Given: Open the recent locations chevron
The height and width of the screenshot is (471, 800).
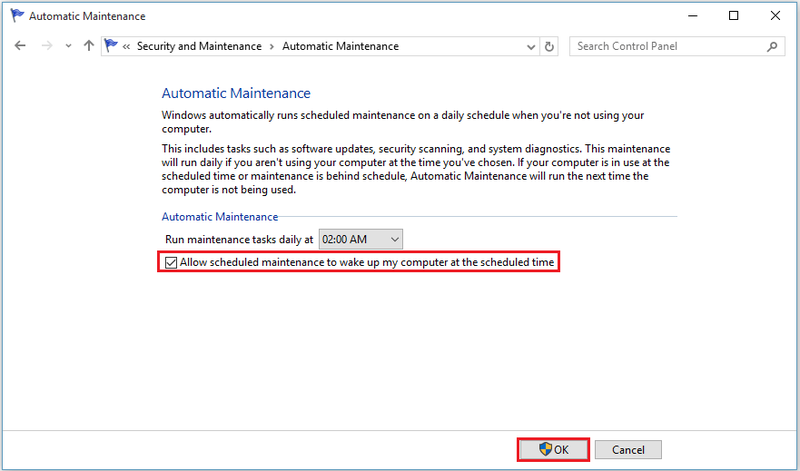Looking at the screenshot, I should click(68, 46).
